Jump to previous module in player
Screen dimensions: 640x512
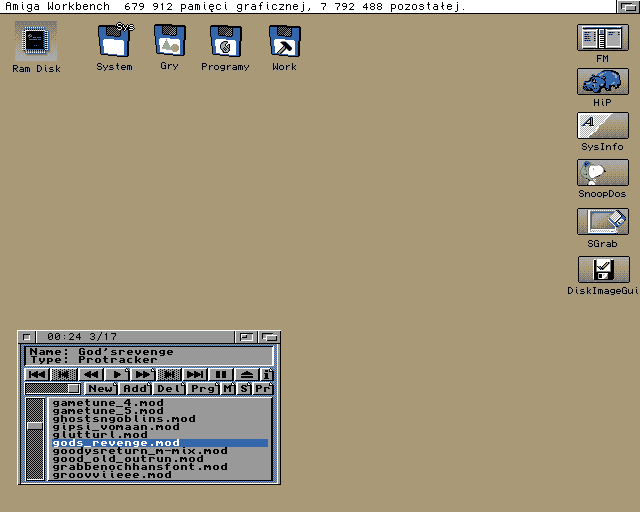(37, 374)
